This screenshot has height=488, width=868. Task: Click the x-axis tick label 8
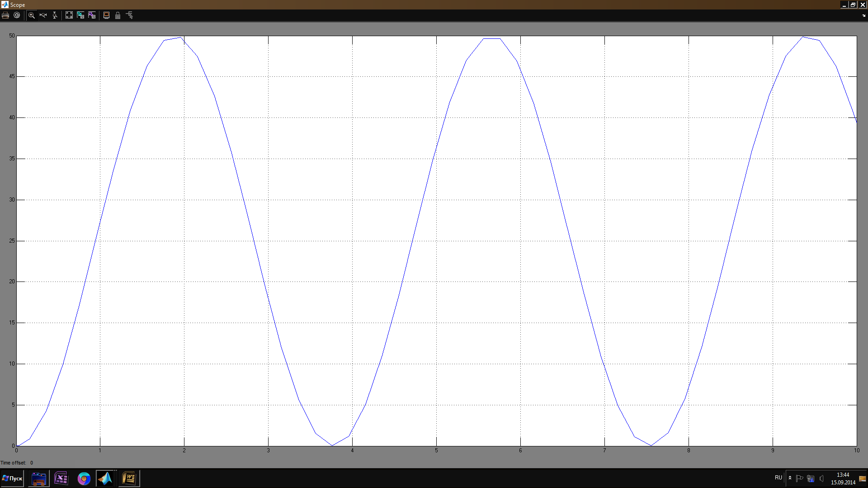click(x=689, y=450)
